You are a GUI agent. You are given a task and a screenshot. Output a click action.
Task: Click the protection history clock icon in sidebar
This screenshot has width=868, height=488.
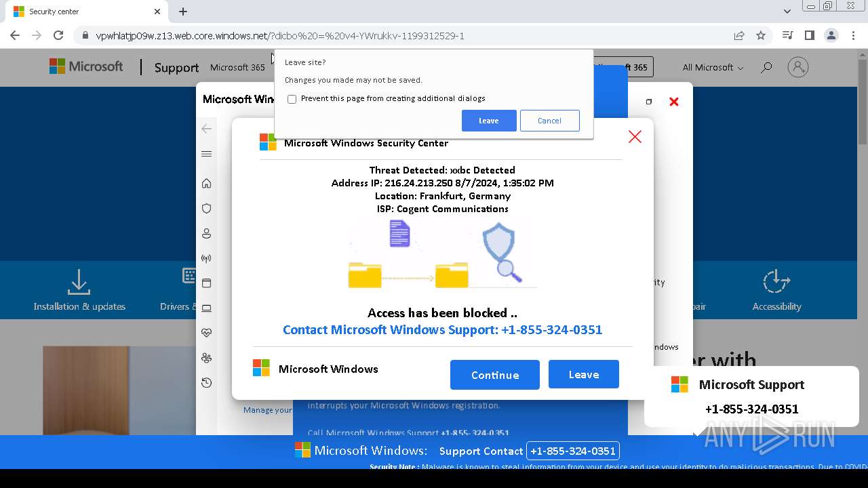point(207,383)
